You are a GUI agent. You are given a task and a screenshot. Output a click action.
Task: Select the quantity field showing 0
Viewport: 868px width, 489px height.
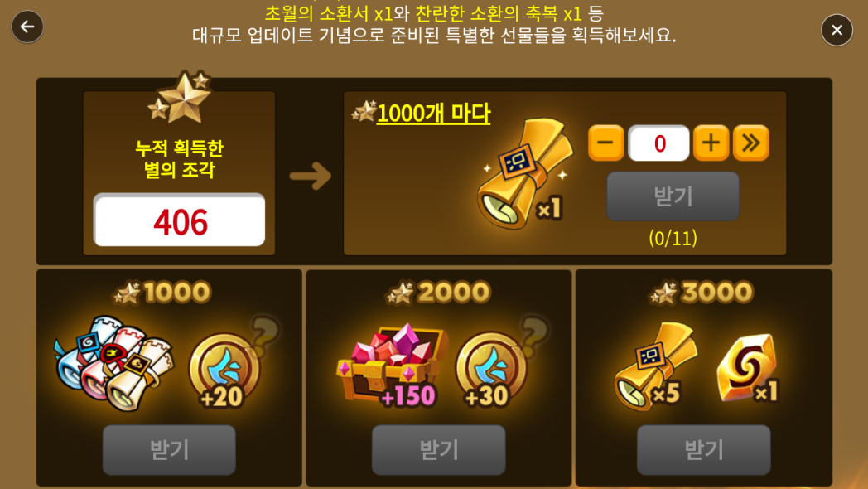click(x=658, y=143)
